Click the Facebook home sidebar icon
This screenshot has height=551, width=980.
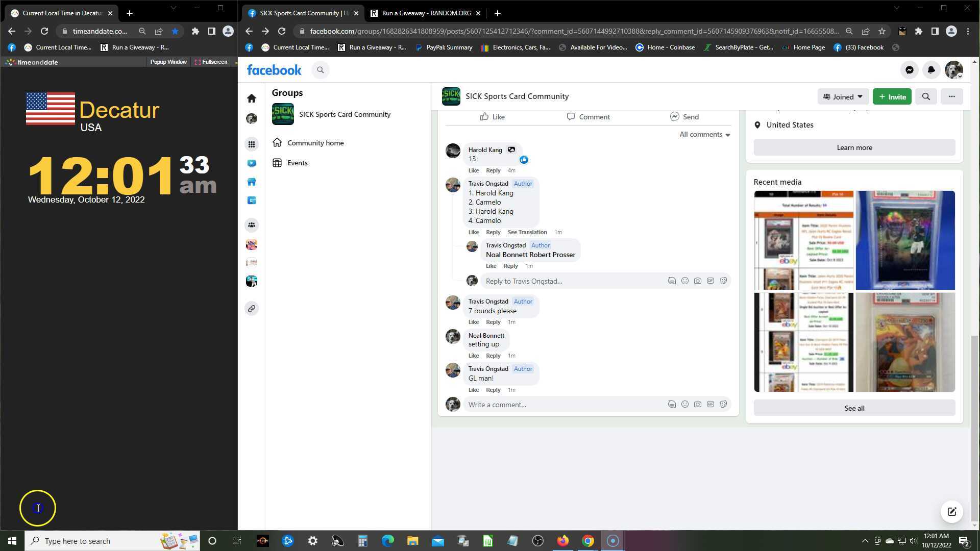[251, 98]
